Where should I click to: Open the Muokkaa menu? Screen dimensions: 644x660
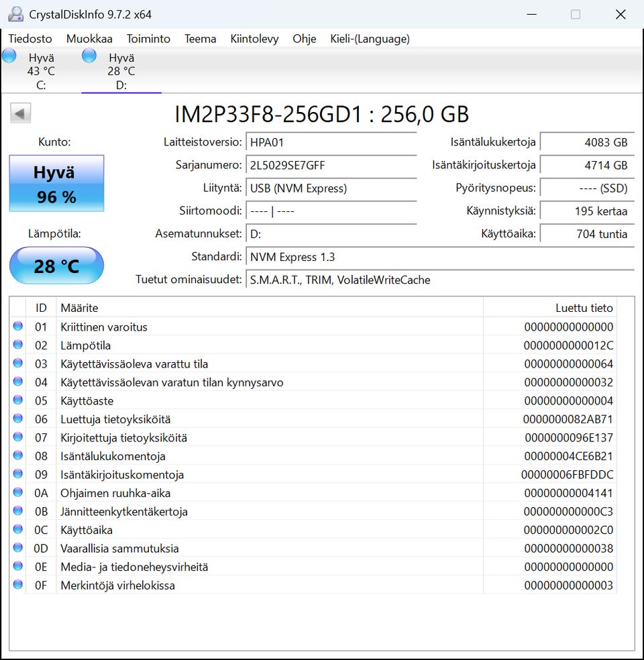(x=89, y=39)
